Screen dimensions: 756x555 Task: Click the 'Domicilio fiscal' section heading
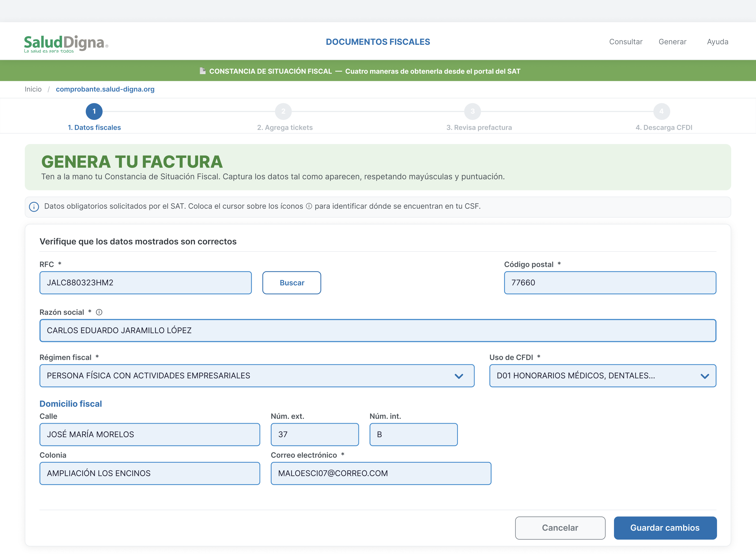(71, 404)
